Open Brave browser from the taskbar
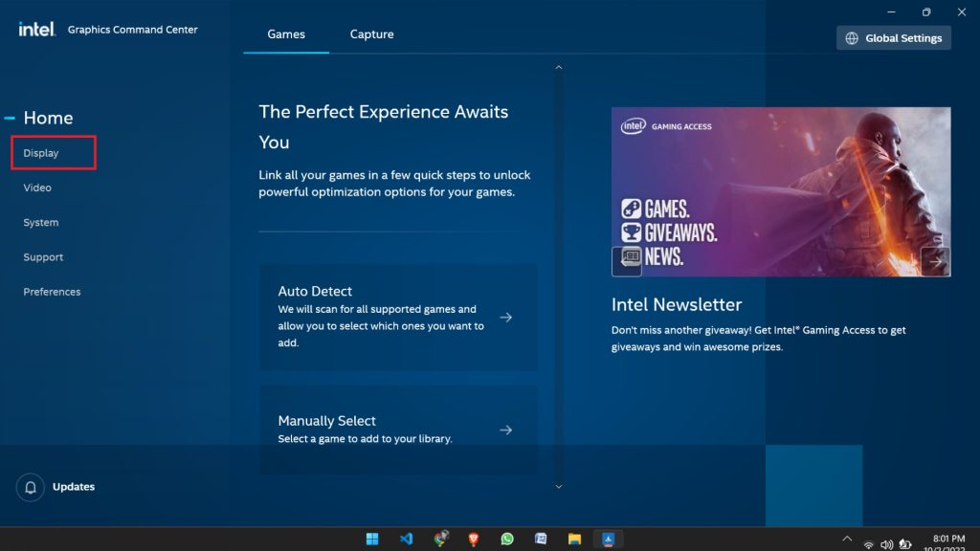This screenshot has height=551, width=980. point(474,540)
